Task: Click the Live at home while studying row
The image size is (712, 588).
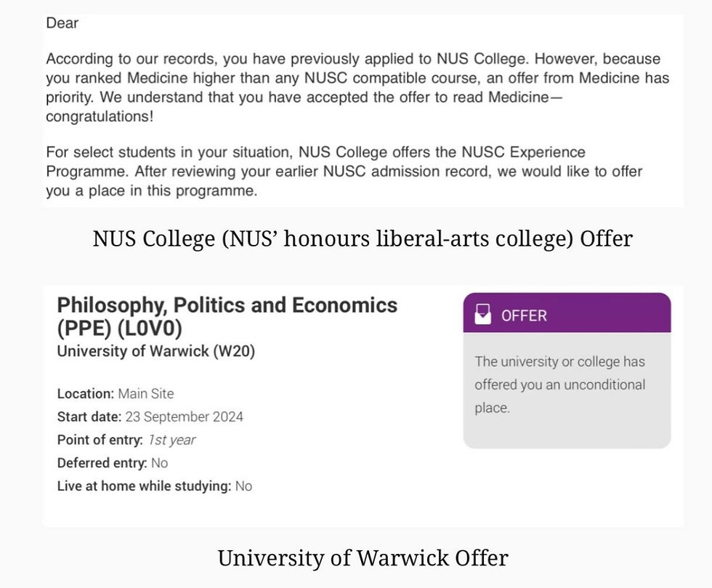Action: click(x=154, y=486)
